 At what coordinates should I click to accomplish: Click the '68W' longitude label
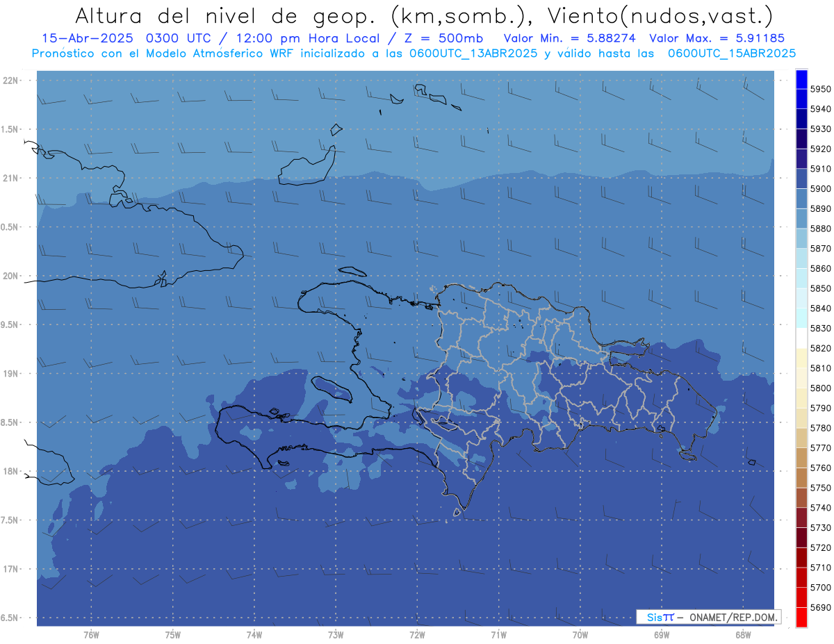[743, 635]
